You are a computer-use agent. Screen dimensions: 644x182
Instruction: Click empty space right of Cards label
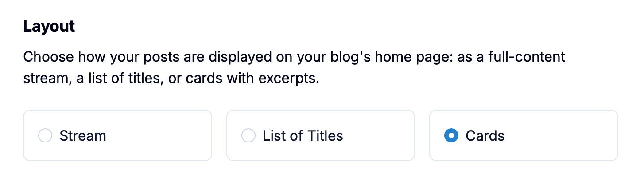563,135
